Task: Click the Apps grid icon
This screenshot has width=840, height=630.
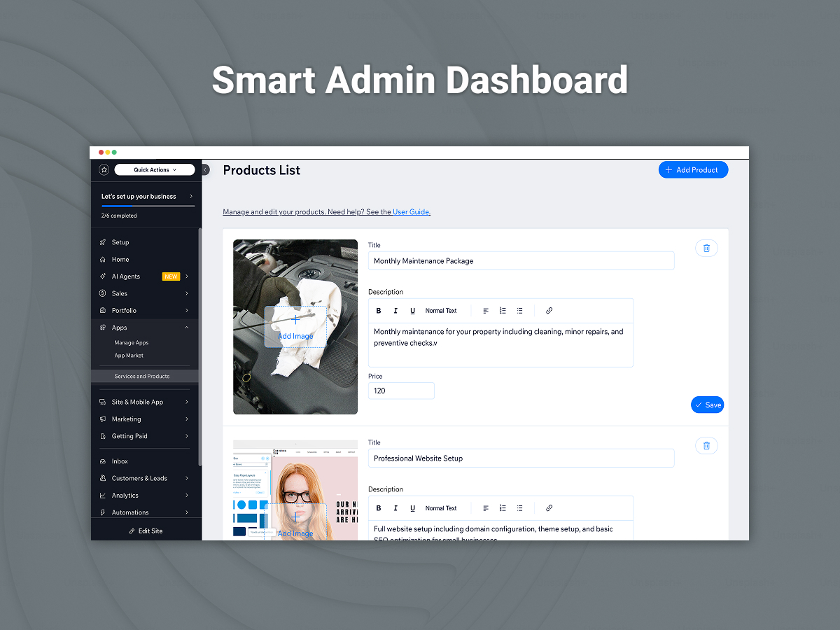Action: pos(103,328)
